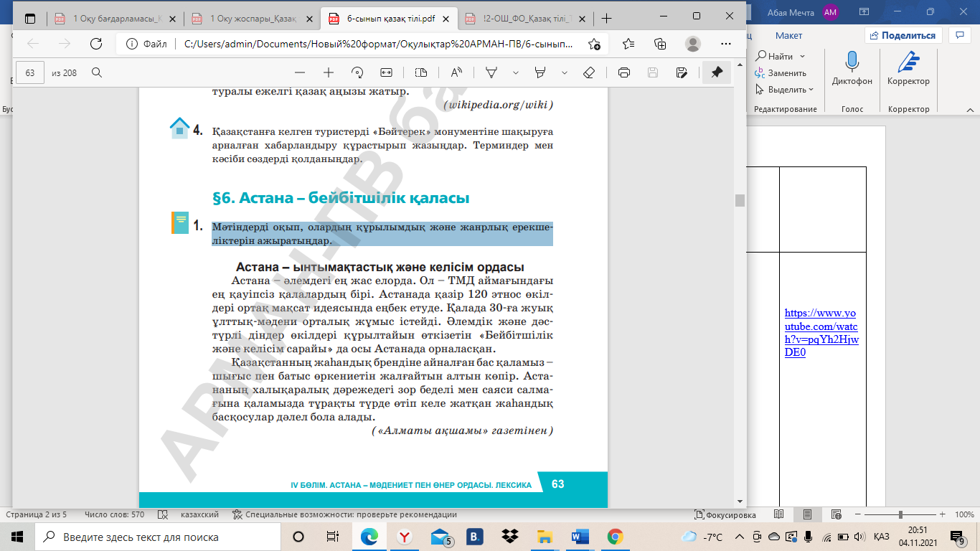Click the Поделиться share button
Image resolution: width=980 pixels, height=551 pixels.
pos(903,35)
